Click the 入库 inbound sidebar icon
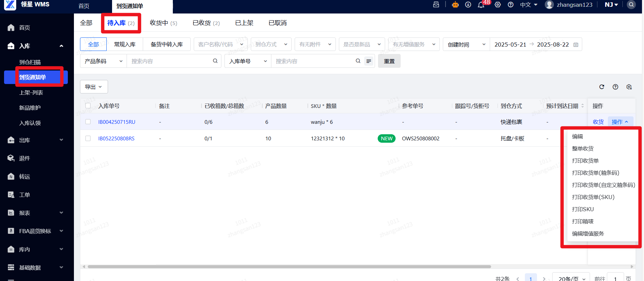644x281 pixels. point(11,46)
